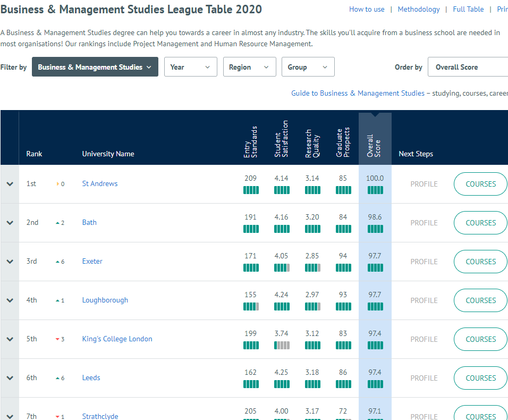This screenshot has height=420, width=508.
Task: Click PROFILE for Loughborough
Action: (x=424, y=300)
